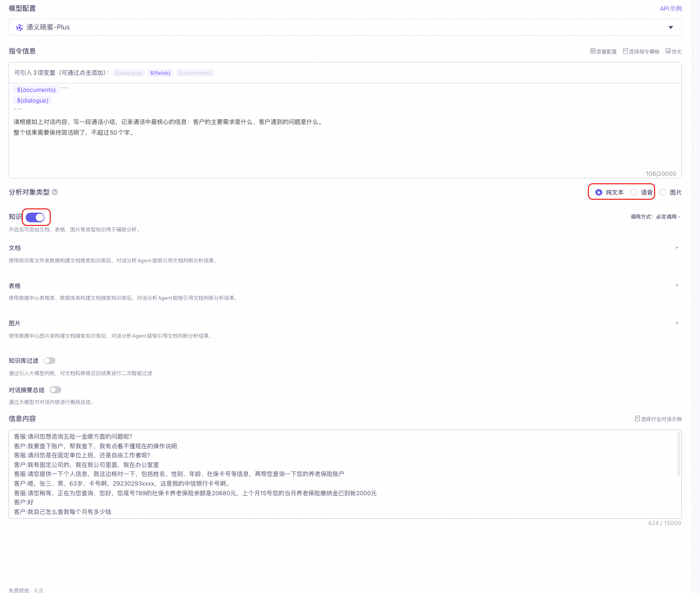Click 选择行业对话示例 link

pos(658,419)
